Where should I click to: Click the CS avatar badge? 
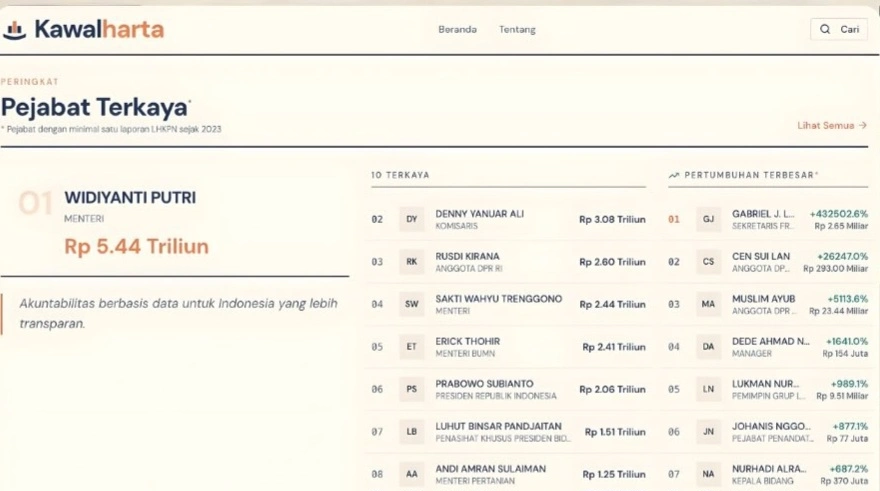pos(708,261)
